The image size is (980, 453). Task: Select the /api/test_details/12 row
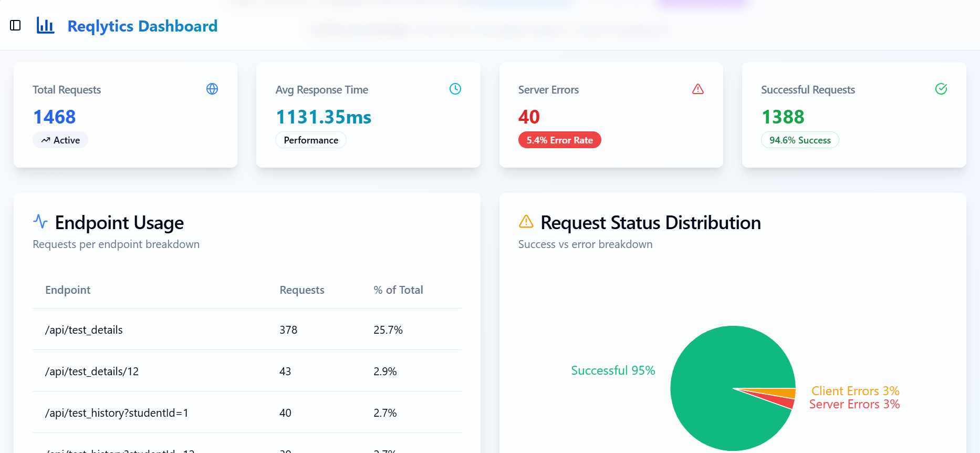[247, 371]
